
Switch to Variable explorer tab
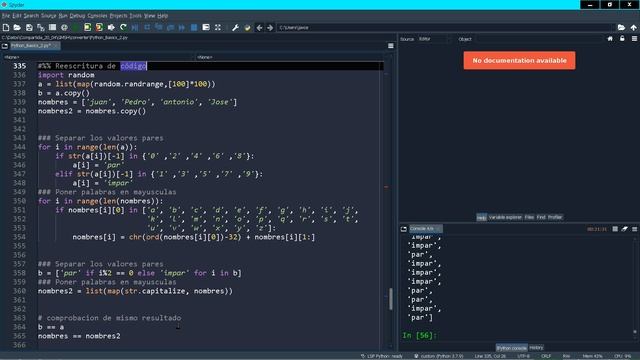pyautogui.click(x=505, y=217)
